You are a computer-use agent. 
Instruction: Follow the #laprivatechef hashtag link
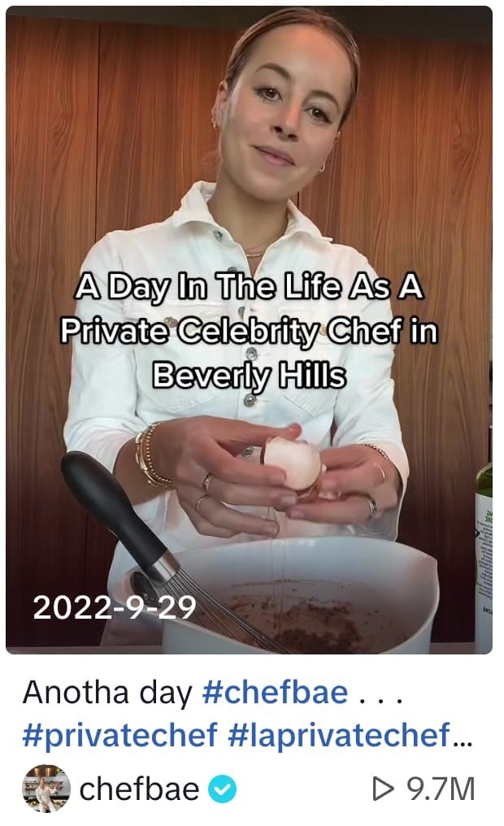pyautogui.click(x=339, y=735)
